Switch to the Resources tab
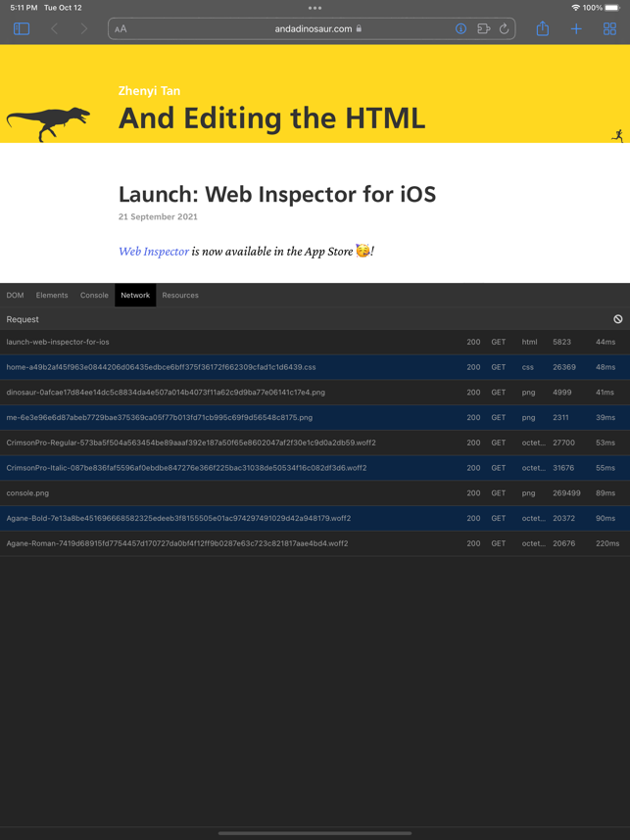 (180, 296)
